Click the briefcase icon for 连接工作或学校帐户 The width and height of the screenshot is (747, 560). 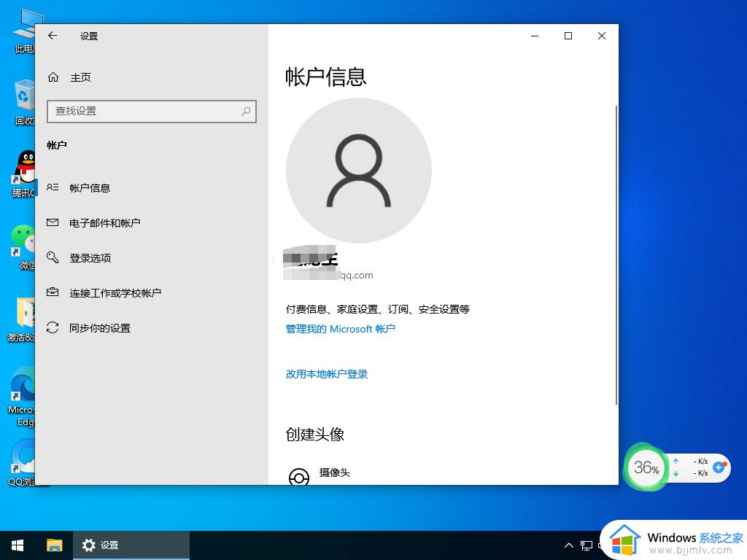53,292
